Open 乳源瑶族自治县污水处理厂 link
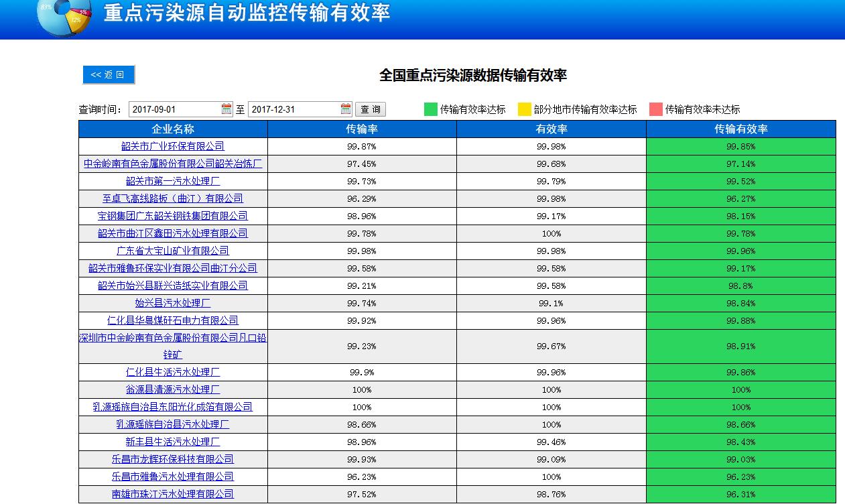 173,424
